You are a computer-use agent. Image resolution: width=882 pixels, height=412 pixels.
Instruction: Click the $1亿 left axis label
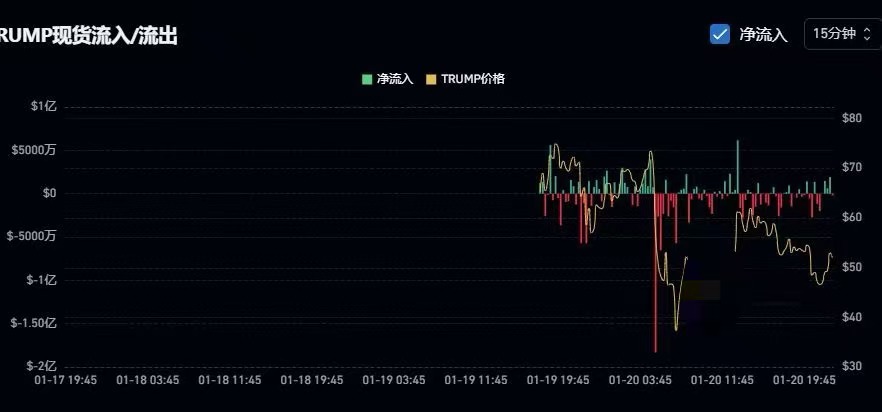point(44,106)
